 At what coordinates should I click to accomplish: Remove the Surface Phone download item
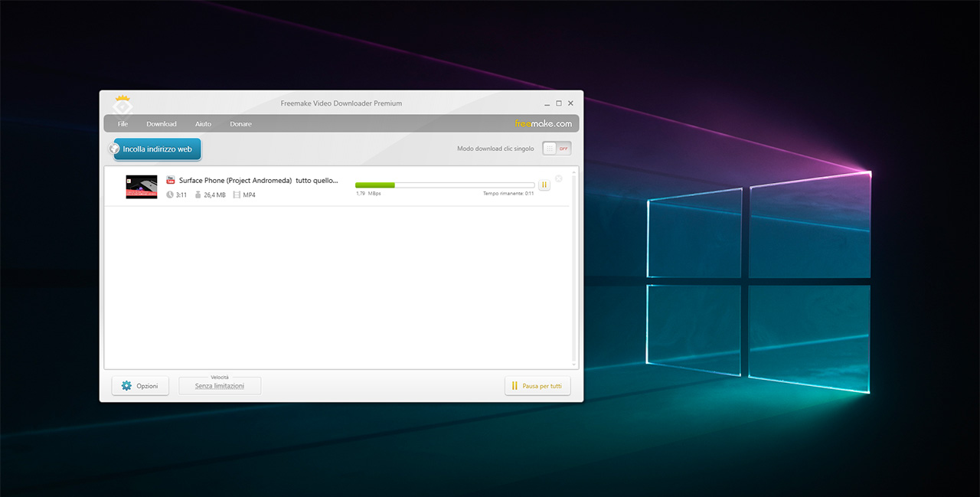(558, 178)
